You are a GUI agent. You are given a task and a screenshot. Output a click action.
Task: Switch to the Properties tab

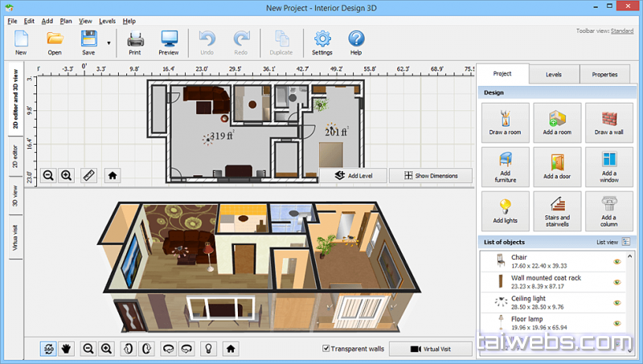[604, 75]
